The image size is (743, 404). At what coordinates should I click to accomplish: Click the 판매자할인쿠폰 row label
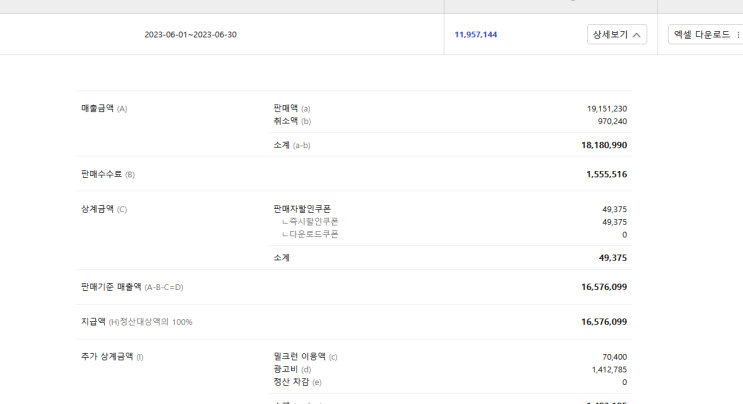302,209
